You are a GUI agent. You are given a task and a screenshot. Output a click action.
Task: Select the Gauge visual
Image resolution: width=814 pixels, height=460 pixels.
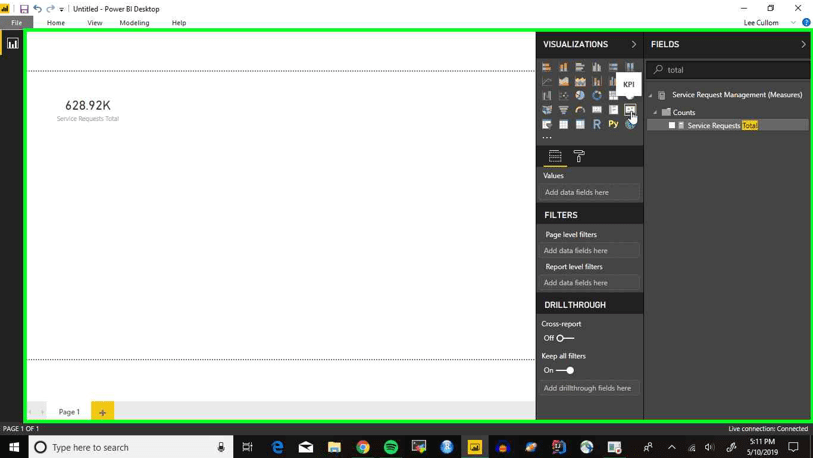[x=580, y=110]
